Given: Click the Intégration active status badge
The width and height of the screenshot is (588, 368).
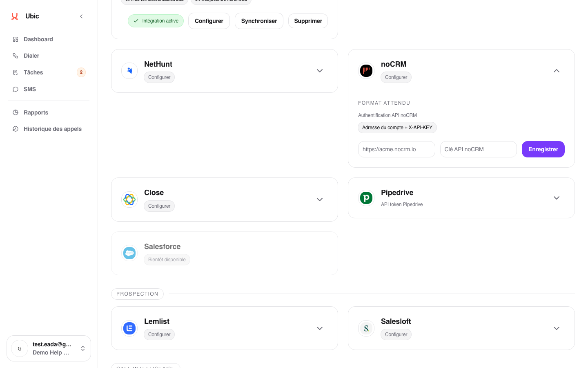Looking at the screenshot, I should (x=156, y=21).
